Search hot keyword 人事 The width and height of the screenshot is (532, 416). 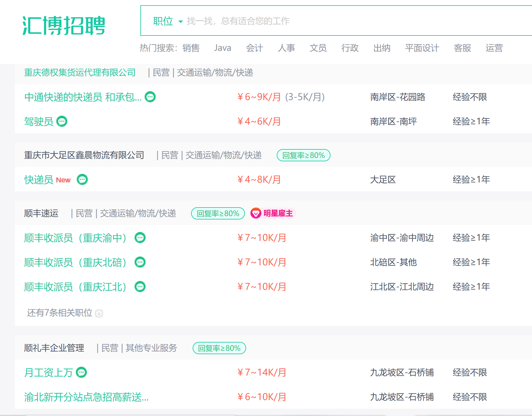coord(286,48)
